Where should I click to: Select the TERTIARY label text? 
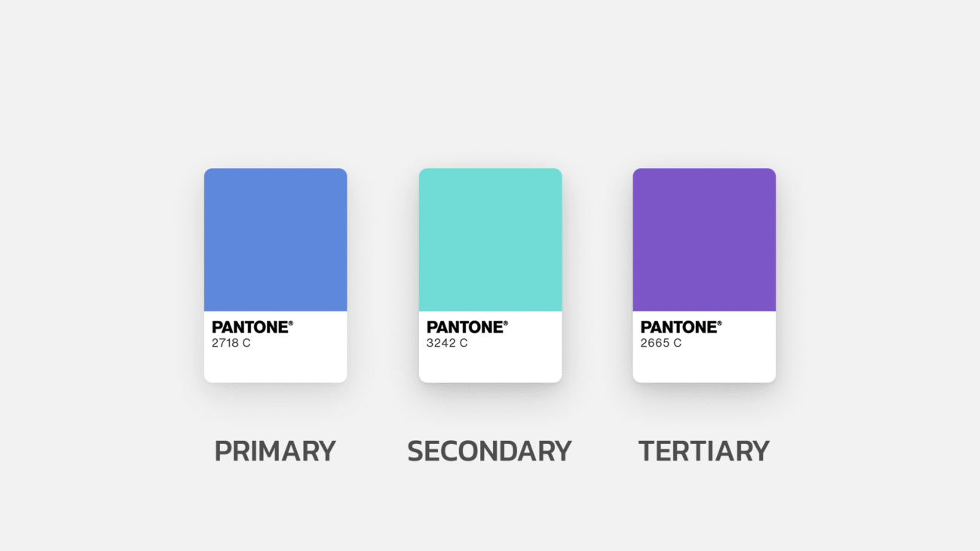[x=704, y=451]
